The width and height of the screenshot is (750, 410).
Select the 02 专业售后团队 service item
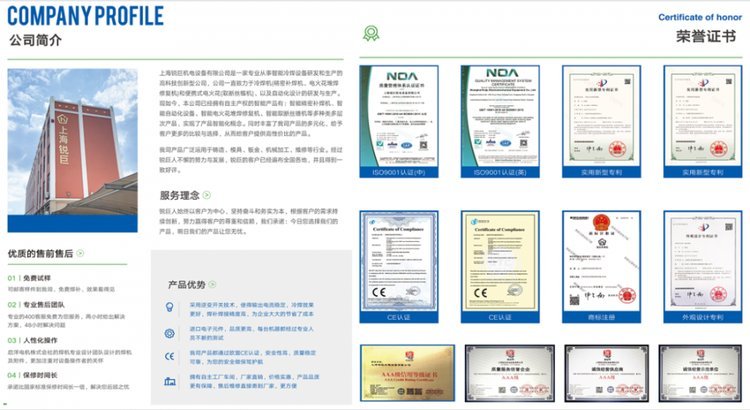38,305
